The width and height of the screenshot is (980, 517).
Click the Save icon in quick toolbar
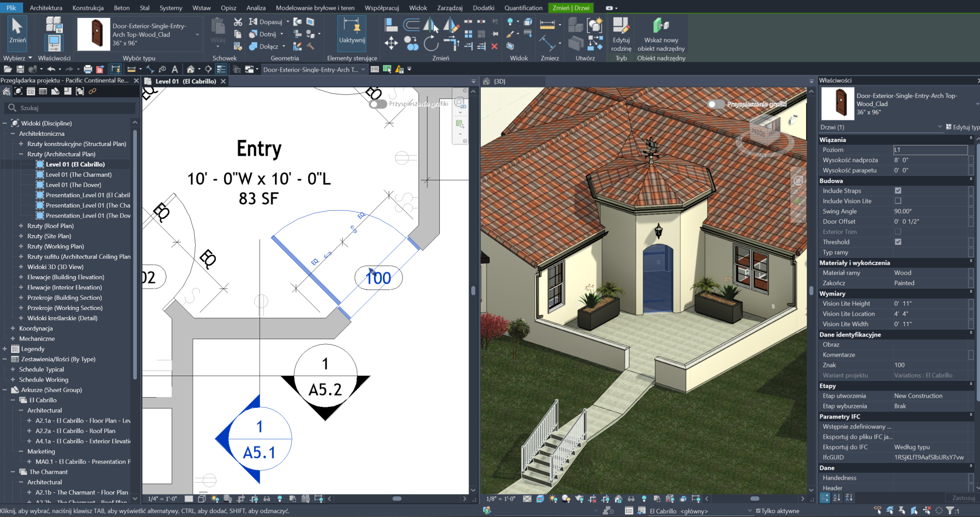[x=20, y=69]
